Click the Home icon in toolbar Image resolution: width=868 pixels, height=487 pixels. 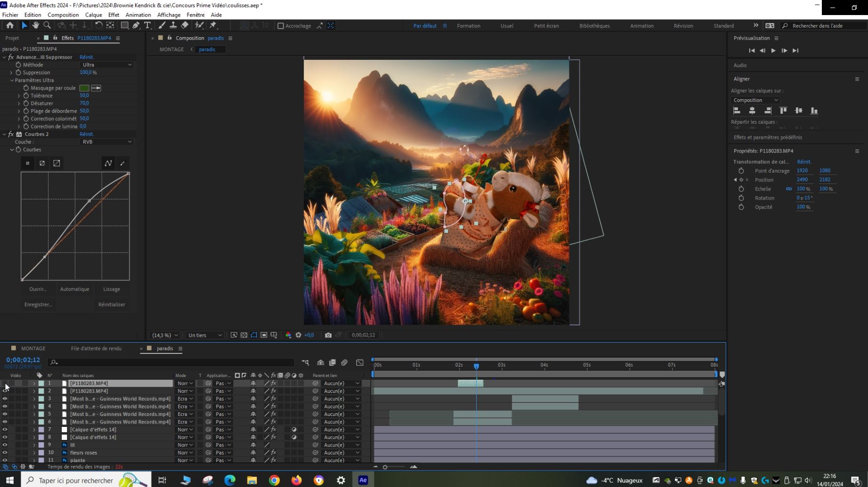10,25
